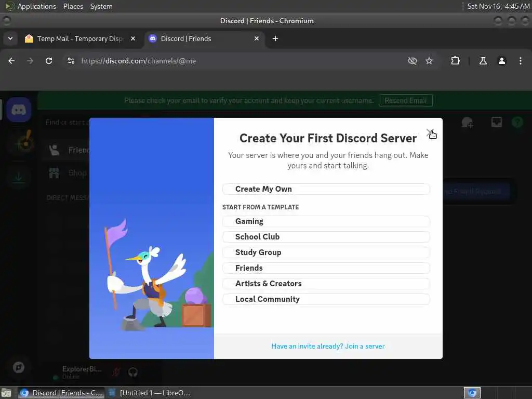This screenshot has width=532, height=399.
Task: Click the ExplorerBi... user profile area
Action: pos(77,372)
